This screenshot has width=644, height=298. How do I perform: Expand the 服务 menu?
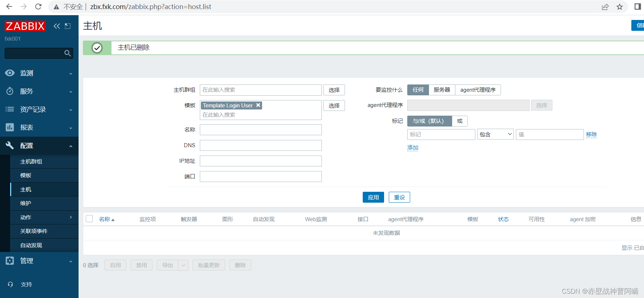(x=71, y=92)
